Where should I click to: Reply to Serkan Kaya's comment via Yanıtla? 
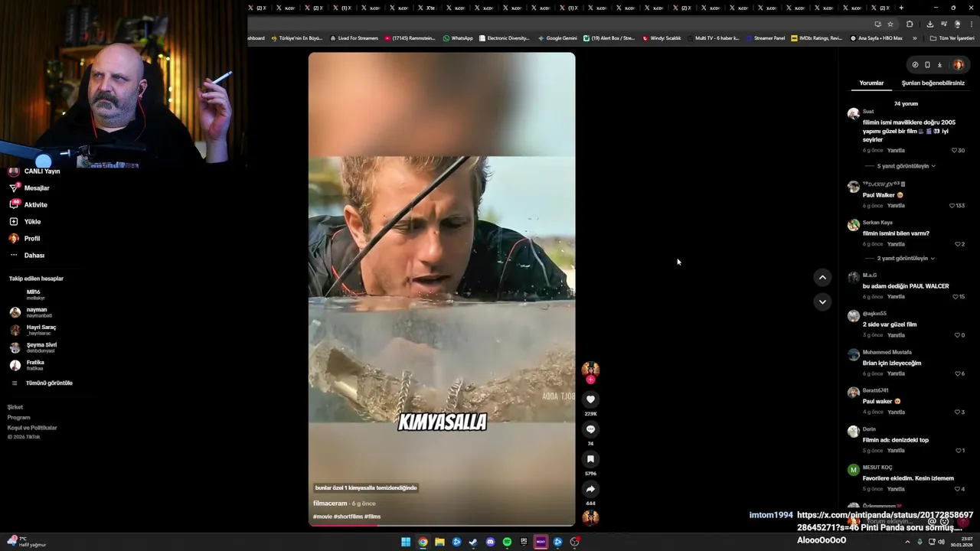point(895,244)
